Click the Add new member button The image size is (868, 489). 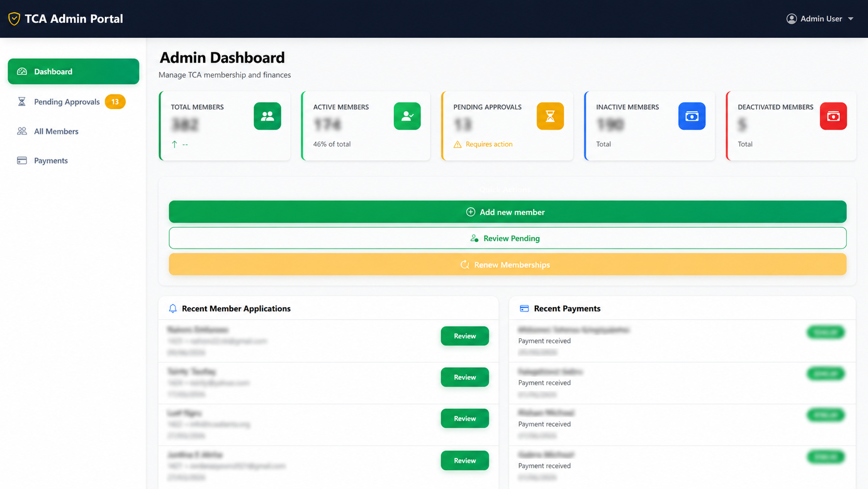click(508, 212)
